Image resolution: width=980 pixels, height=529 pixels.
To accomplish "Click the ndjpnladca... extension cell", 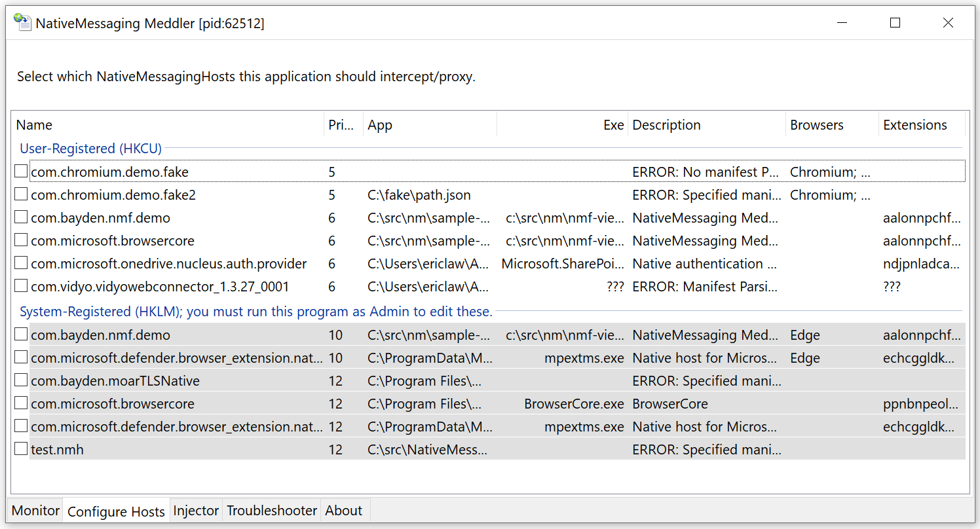I will 922,264.
